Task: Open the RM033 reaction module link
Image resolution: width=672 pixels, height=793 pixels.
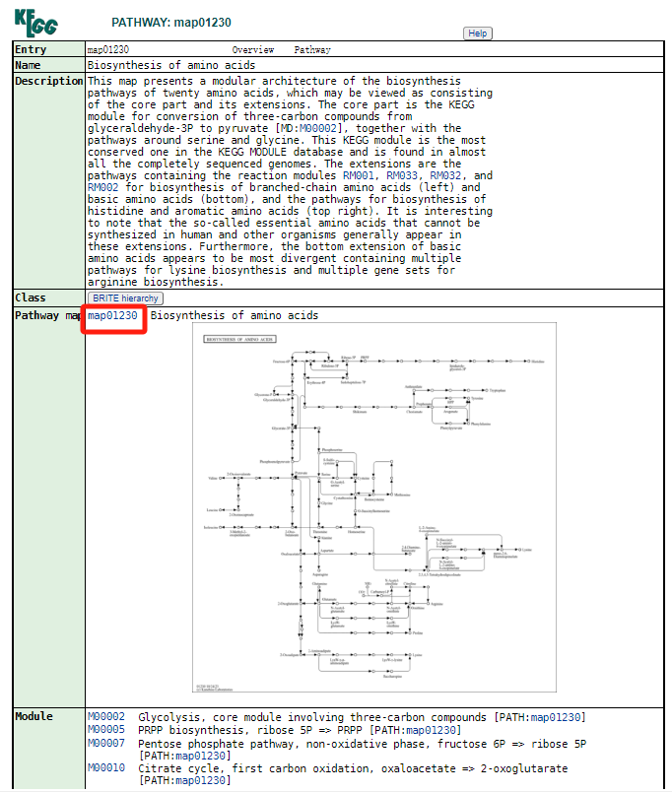Action: (402, 175)
